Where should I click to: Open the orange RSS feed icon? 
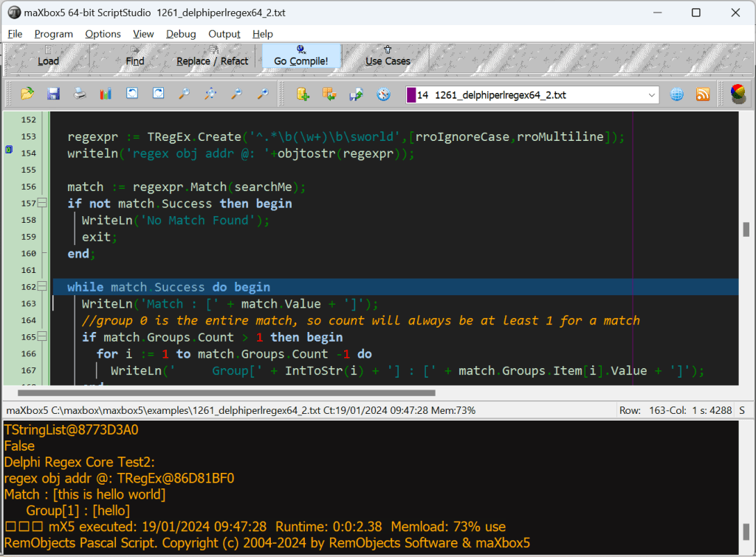click(703, 94)
